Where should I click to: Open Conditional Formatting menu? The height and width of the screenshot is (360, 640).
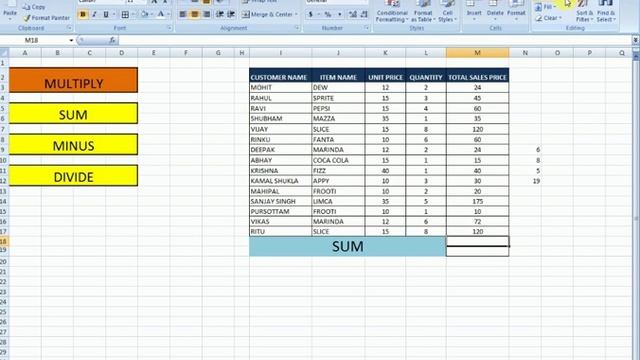pyautogui.click(x=392, y=11)
